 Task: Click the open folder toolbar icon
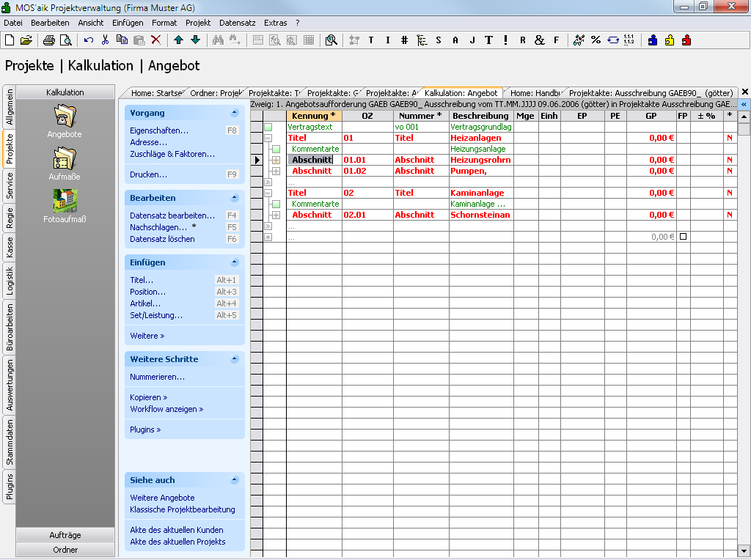(26, 40)
